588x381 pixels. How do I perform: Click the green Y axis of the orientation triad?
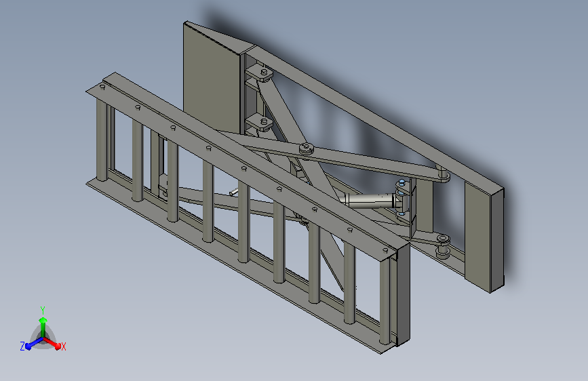tap(43, 326)
